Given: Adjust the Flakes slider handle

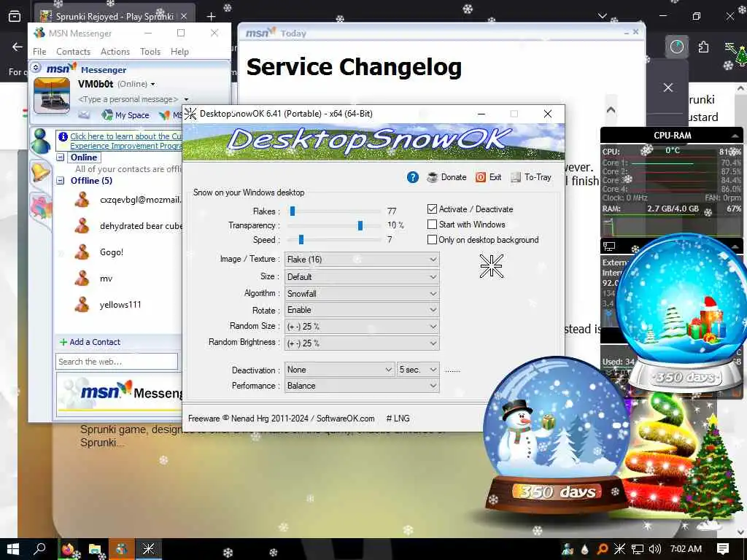Looking at the screenshot, I should coord(293,211).
